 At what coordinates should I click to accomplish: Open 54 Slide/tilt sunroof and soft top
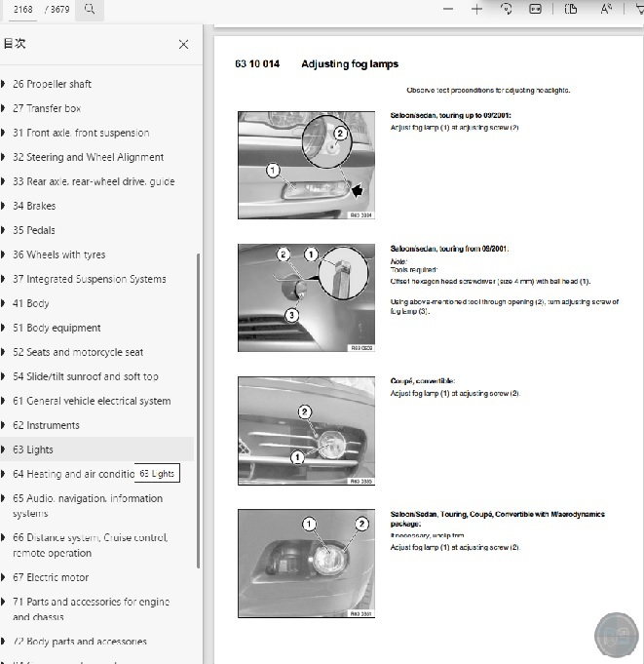86,376
